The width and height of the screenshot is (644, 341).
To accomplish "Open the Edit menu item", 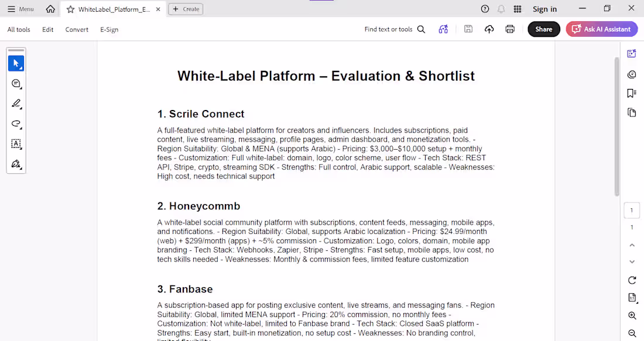I will [47, 30].
